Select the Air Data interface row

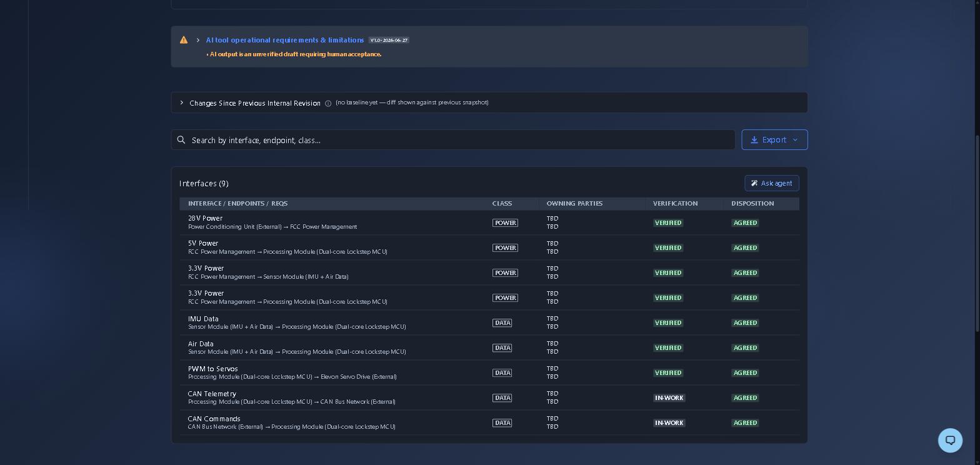(x=489, y=347)
